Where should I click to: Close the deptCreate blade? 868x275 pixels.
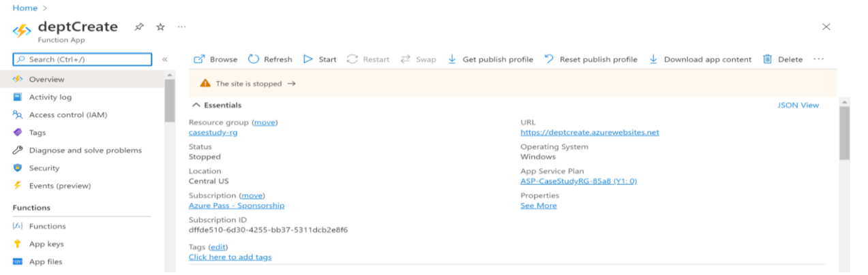(826, 27)
